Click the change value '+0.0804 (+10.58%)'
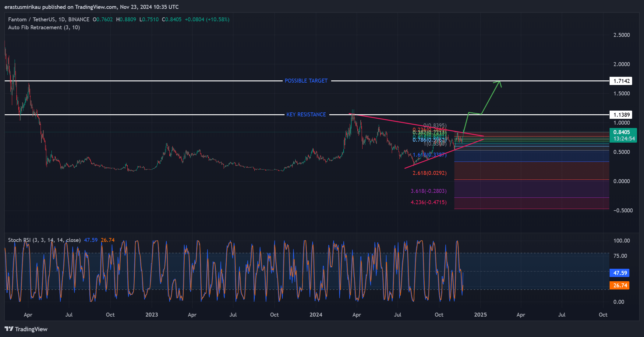The height and width of the screenshot is (337, 644). click(x=207, y=20)
